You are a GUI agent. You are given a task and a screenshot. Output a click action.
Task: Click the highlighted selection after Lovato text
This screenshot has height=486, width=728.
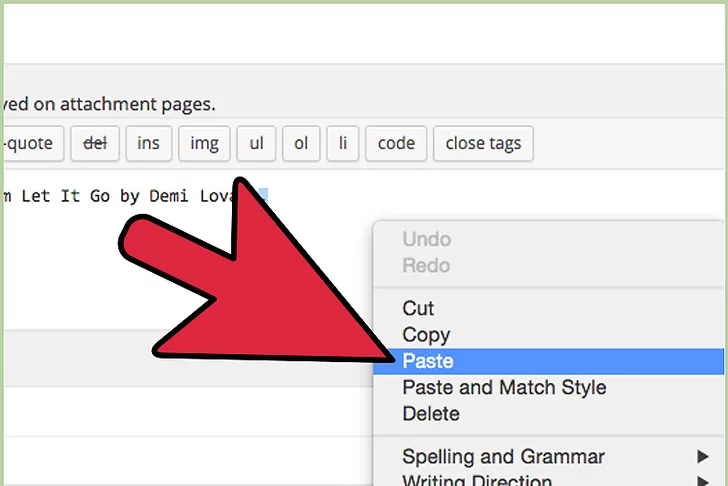coord(260,196)
